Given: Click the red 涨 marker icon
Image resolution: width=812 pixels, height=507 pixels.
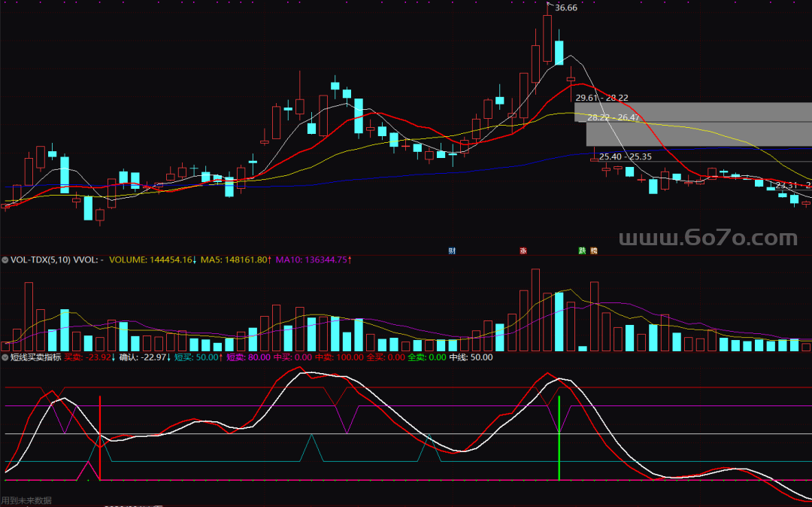Looking at the screenshot, I should [x=523, y=250].
